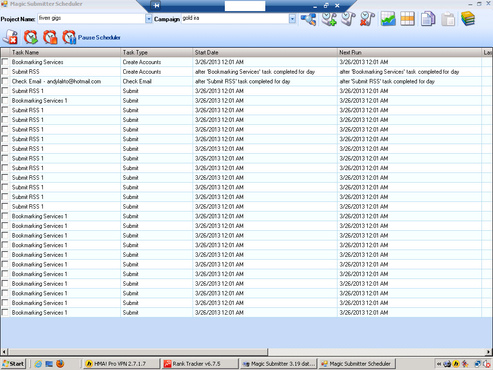Open the statistics chart icon
The height and width of the screenshot is (370, 493).
pyautogui.click(x=388, y=19)
